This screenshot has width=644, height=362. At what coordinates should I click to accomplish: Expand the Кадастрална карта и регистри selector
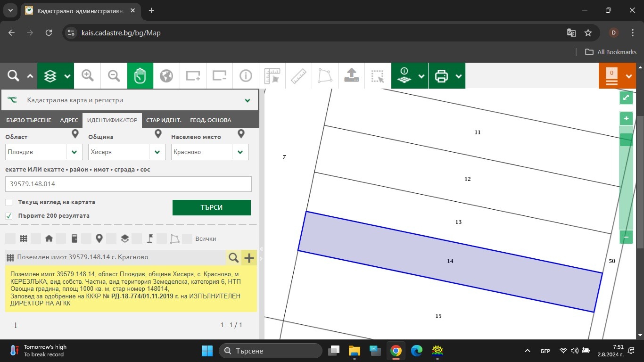130,100
